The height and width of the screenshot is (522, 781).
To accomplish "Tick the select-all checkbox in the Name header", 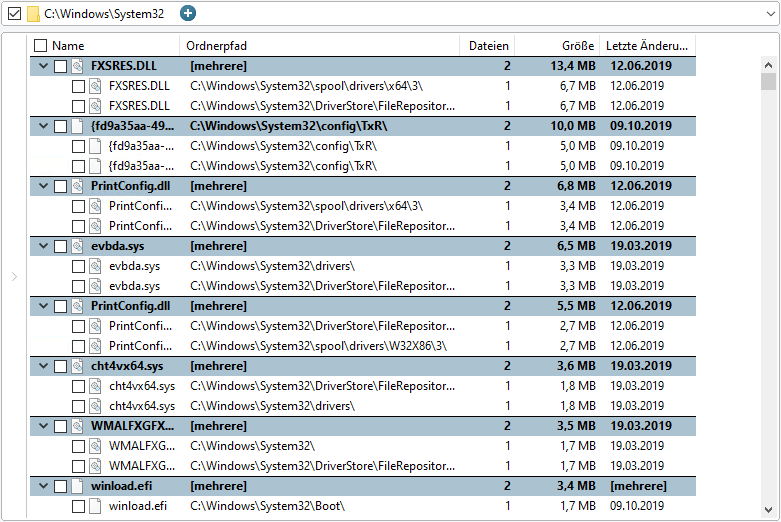I will tap(40, 46).
